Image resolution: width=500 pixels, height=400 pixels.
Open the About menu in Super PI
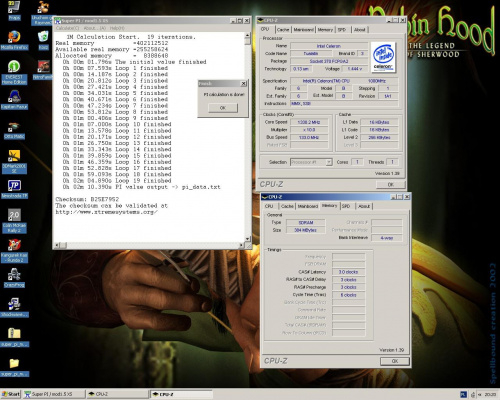[x=94, y=28]
